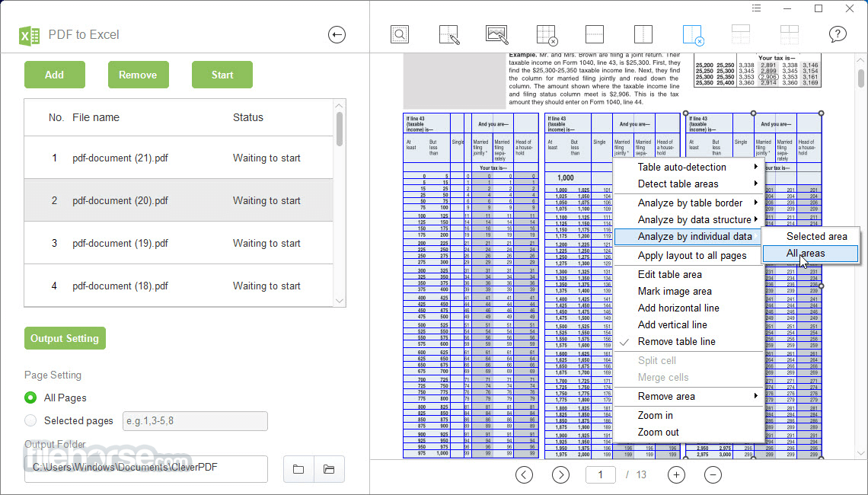
Task: Select the edit table area tool
Action: point(449,34)
